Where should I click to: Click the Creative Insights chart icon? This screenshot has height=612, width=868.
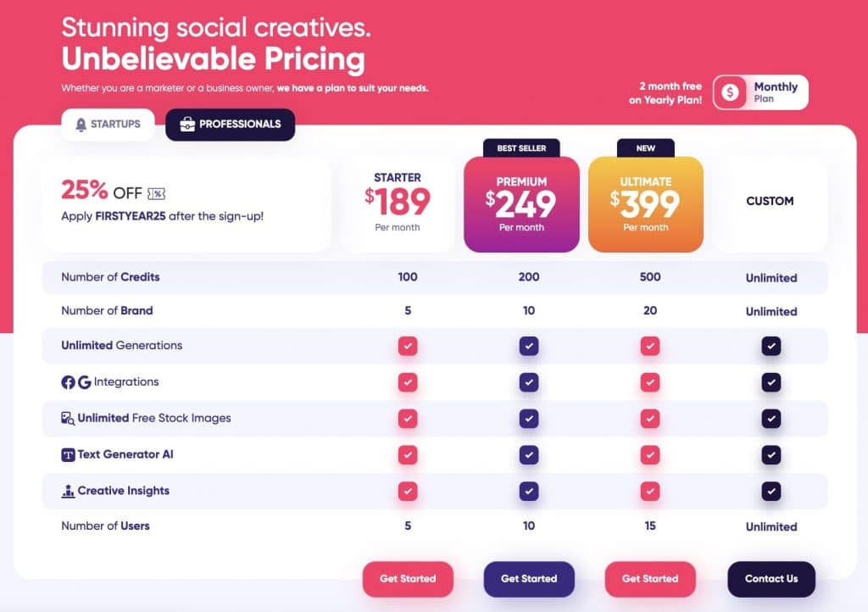(x=67, y=490)
